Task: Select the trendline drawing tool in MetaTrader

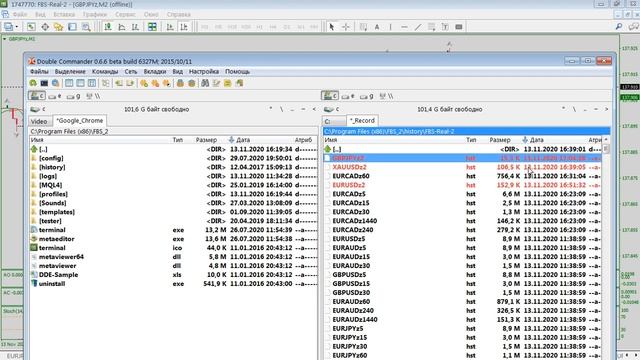Action: coord(418,27)
